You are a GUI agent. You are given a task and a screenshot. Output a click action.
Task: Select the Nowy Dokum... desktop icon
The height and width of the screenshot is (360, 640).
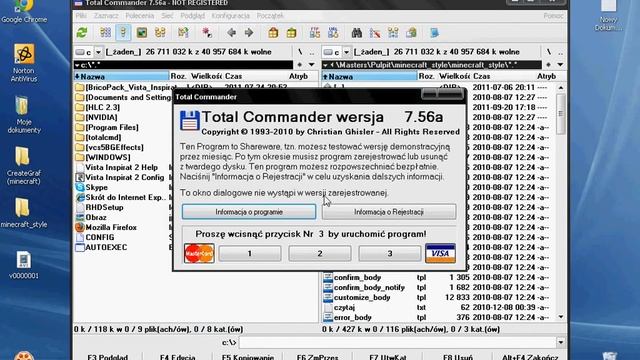(x=608, y=16)
